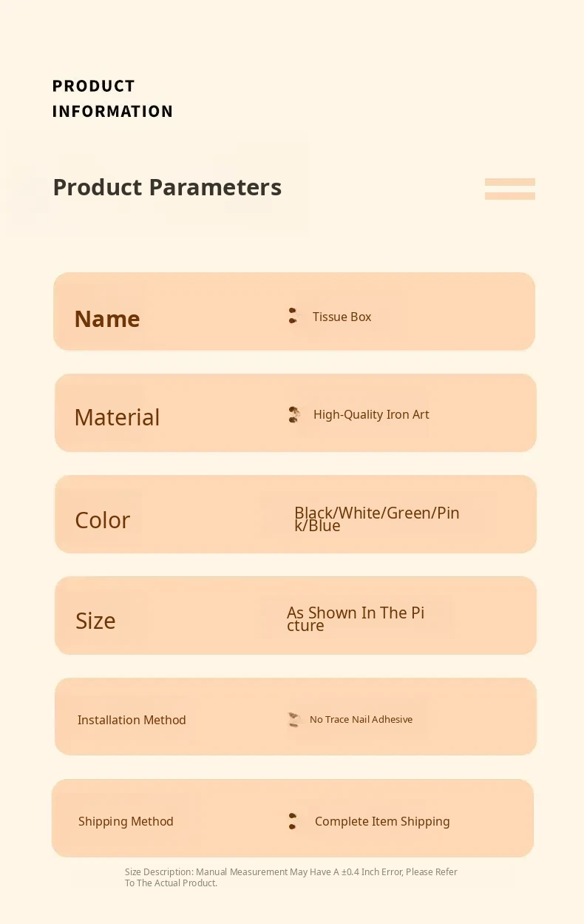The width and height of the screenshot is (584, 924).
Task: Select the Complete Item Shipping value
Action: pyautogui.click(x=382, y=821)
